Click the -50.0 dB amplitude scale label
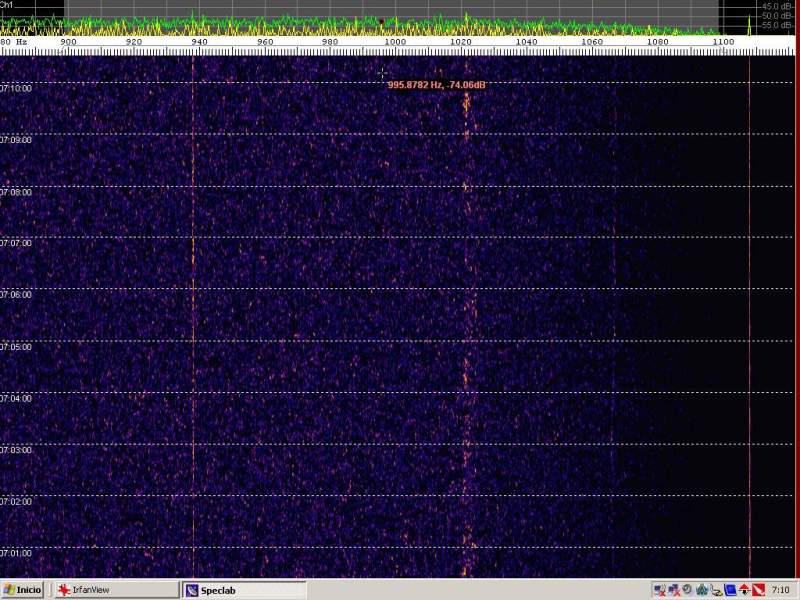The image size is (800, 600). pos(777,16)
